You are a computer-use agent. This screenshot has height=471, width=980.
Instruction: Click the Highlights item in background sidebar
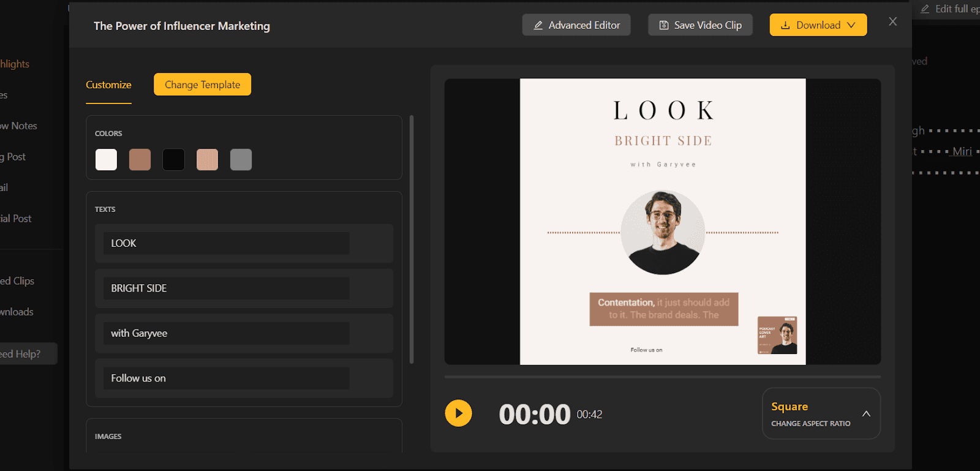pos(15,64)
